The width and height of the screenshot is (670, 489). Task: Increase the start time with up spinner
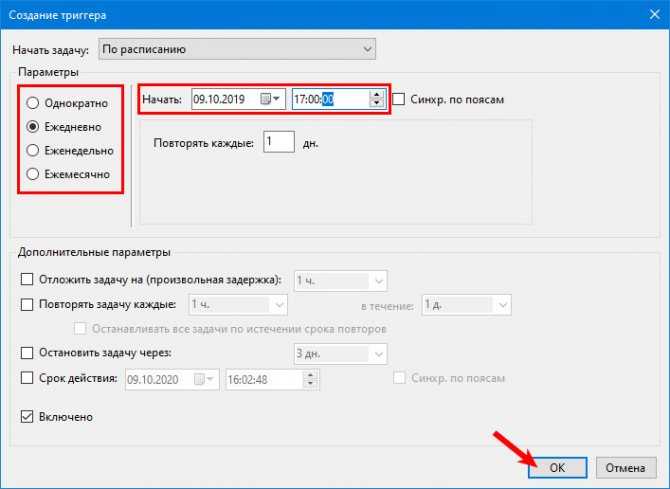376,95
